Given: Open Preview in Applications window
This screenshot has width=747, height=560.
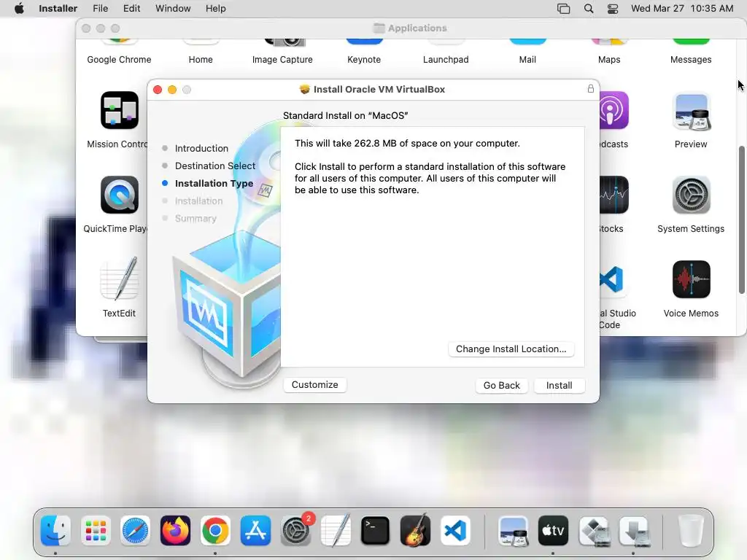Looking at the screenshot, I should coord(691,112).
